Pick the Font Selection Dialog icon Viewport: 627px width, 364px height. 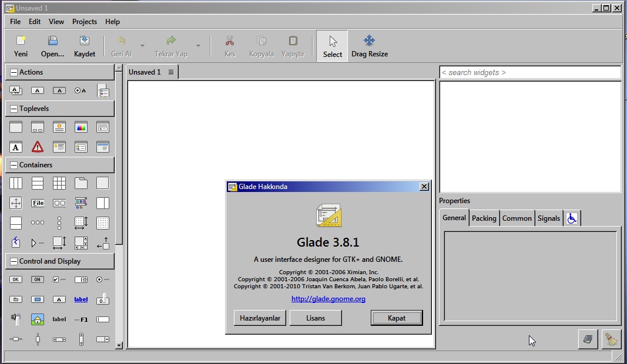click(16, 147)
